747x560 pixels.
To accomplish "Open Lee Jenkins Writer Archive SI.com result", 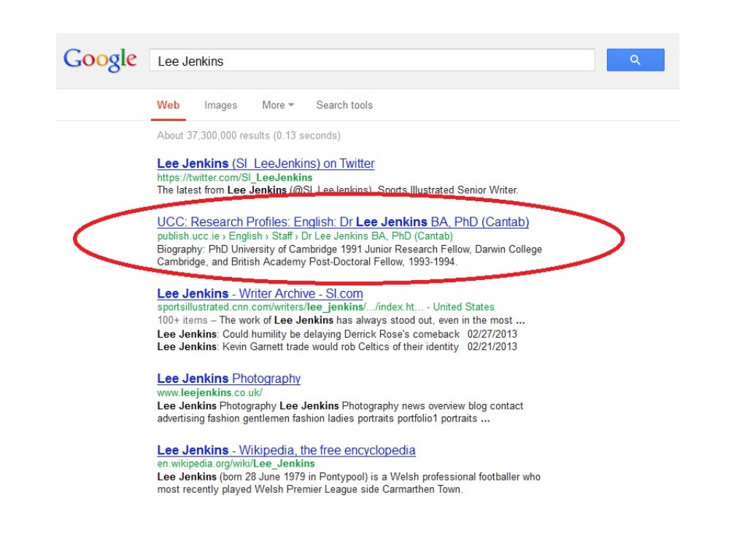I will coord(260,293).
